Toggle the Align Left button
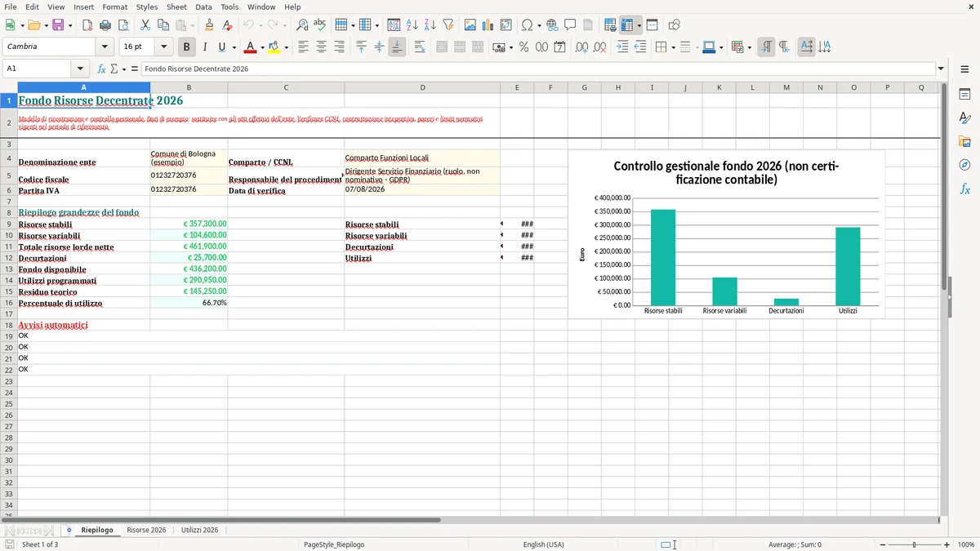 click(304, 47)
